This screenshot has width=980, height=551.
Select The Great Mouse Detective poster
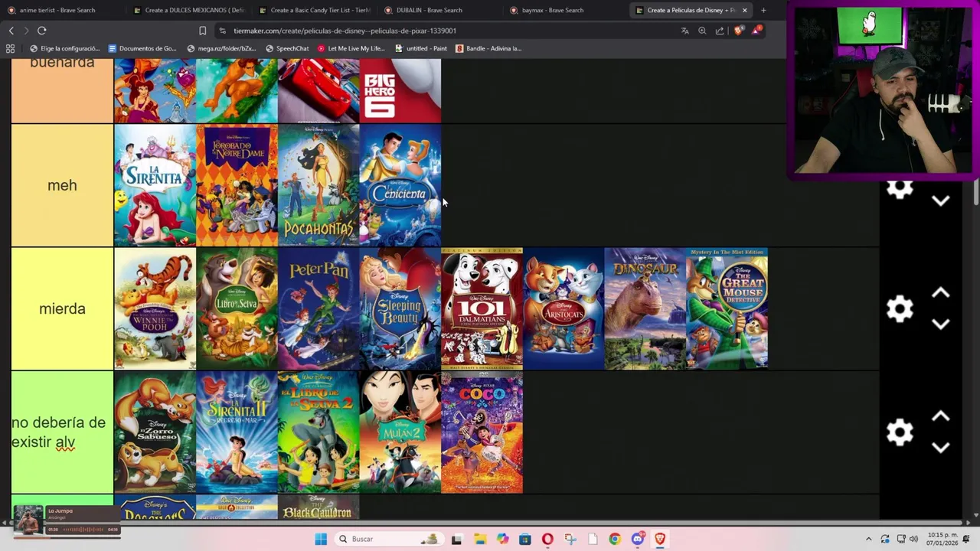click(727, 308)
